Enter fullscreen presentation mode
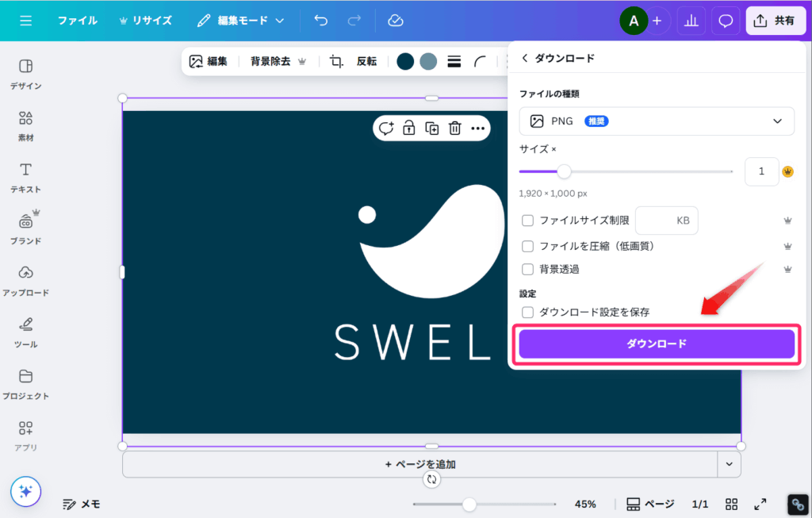 click(x=760, y=504)
